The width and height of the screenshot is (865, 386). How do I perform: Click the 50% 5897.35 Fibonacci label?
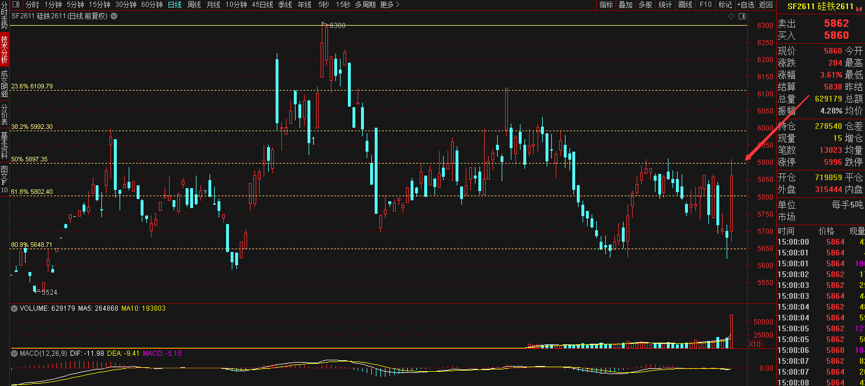point(30,159)
